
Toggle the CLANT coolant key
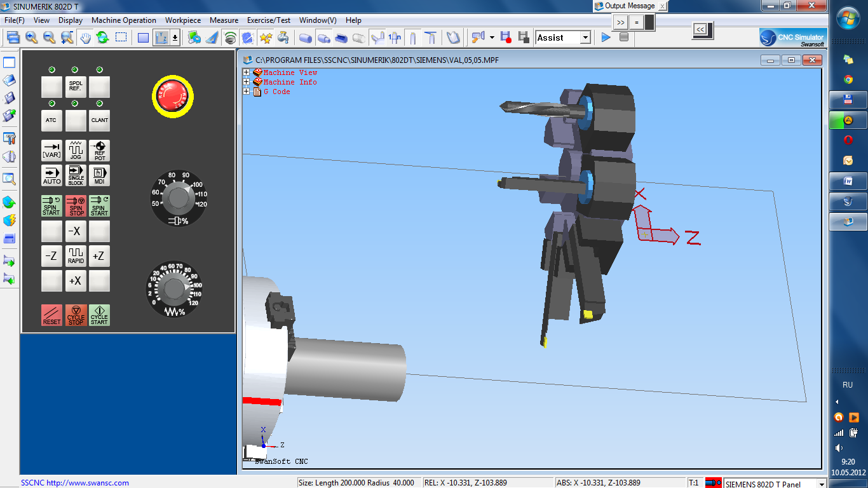(x=99, y=120)
